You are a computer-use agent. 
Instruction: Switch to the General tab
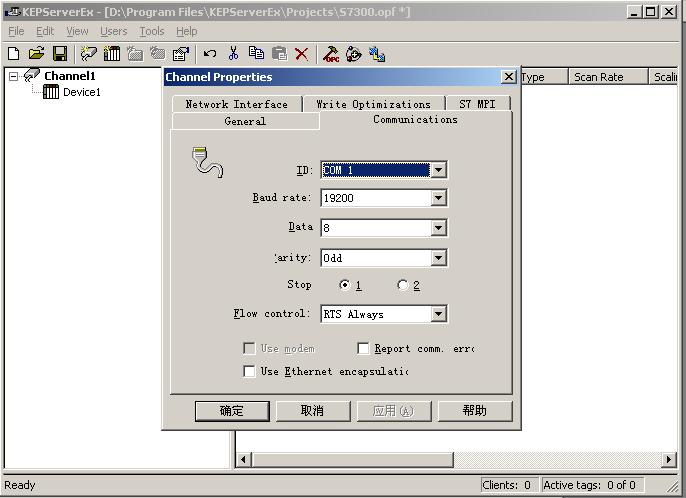pyautogui.click(x=245, y=121)
